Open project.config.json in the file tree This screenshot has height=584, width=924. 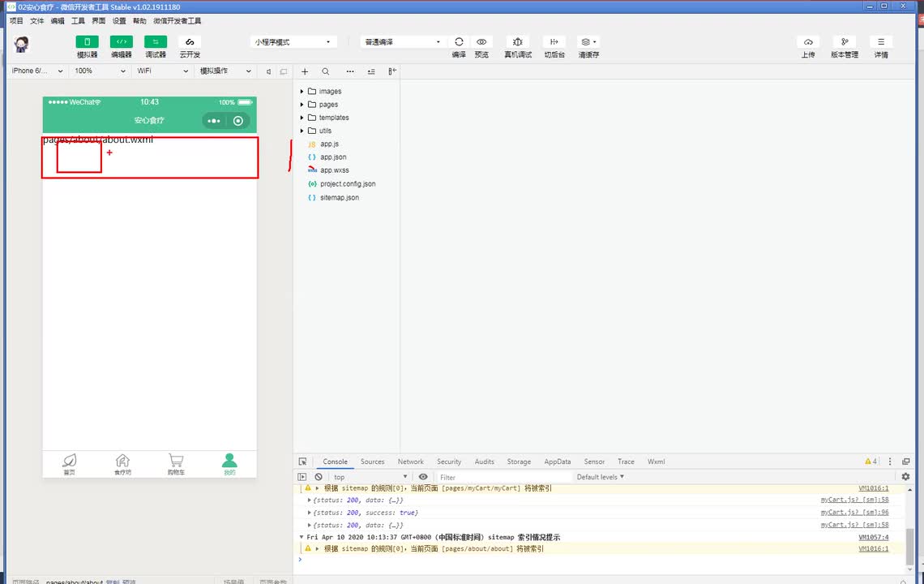(348, 183)
